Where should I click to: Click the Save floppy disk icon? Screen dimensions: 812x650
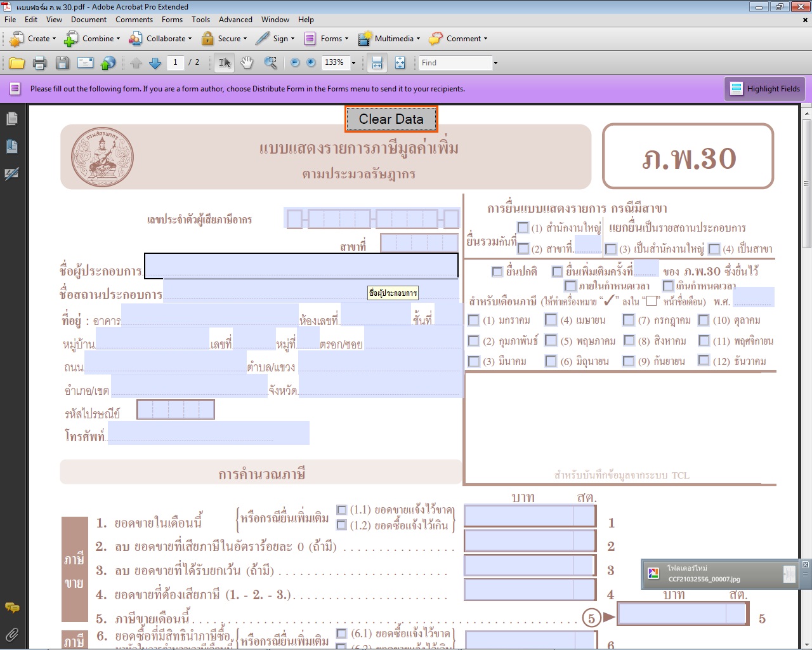tap(62, 63)
